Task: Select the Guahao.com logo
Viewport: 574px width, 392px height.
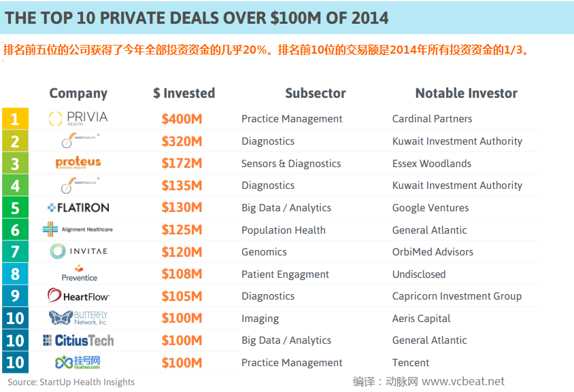Action: (x=78, y=362)
